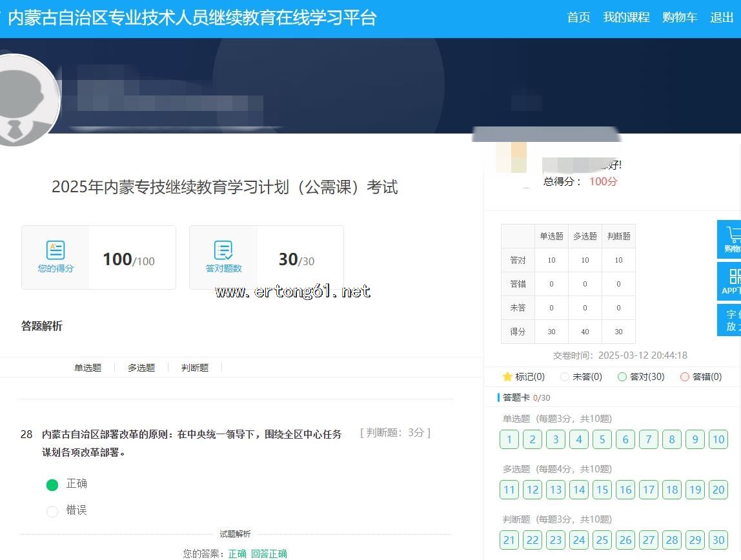Click the 退出 logout link
Screen dimensions: 741x560
tap(721, 17)
